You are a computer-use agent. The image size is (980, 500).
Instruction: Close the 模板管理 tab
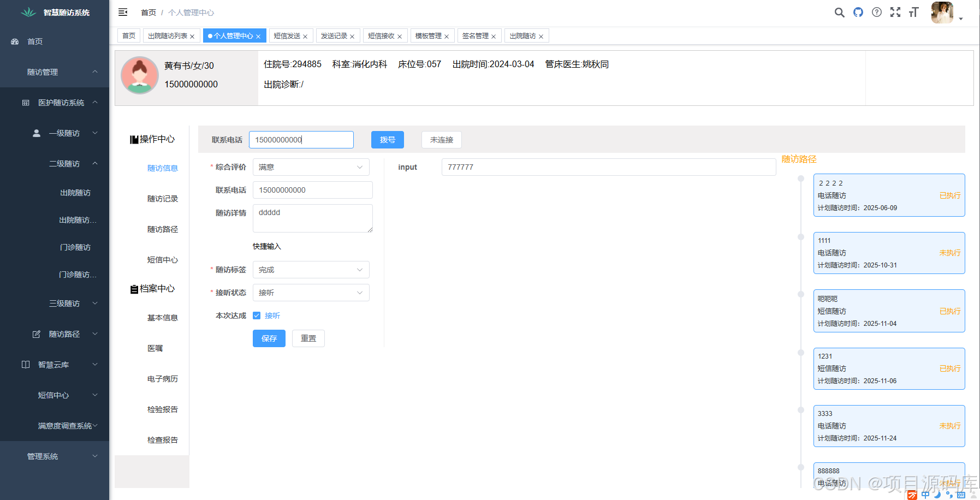pos(447,37)
